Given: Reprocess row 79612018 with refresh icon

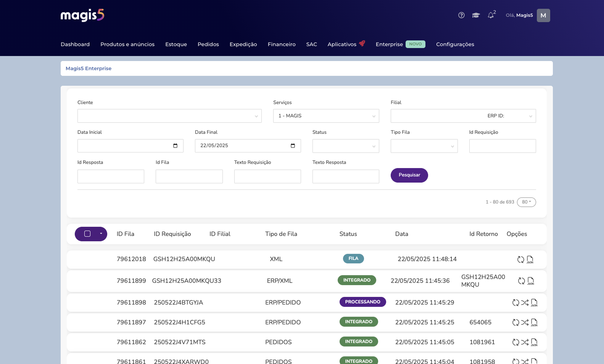Looking at the screenshot, I should tap(520, 260).
